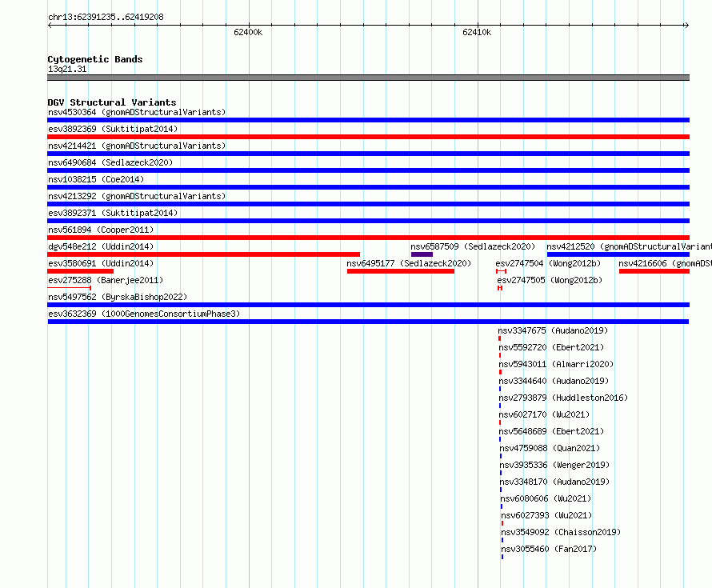The width and height of the screenshot is (712, 588).
Task: Click the red bar under nsv4216606
Action: point(654,271)
